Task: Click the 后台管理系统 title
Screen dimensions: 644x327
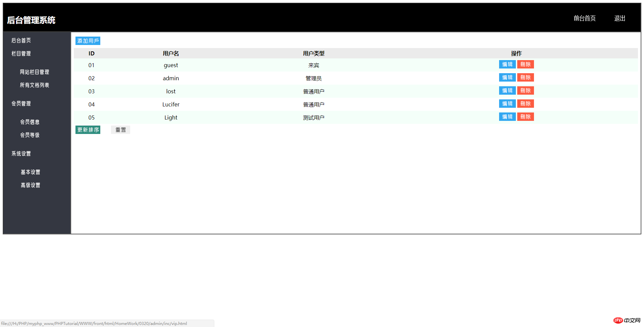Action: pos(31,20)
